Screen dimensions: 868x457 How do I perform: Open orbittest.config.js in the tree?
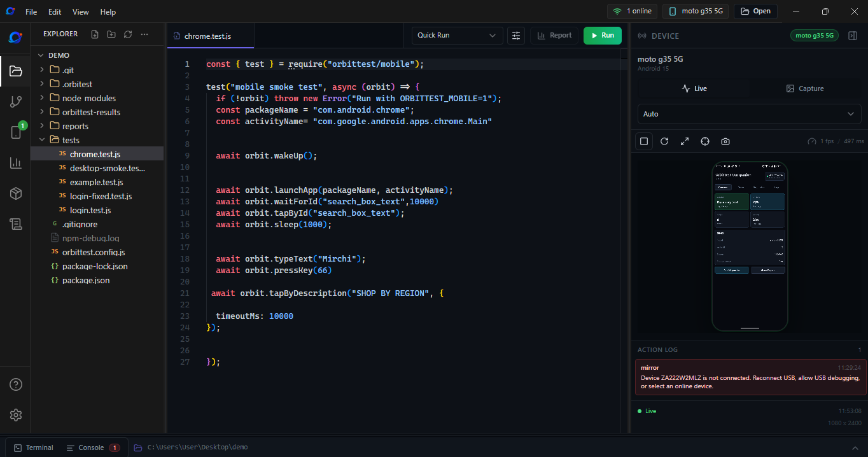[97, 252]
